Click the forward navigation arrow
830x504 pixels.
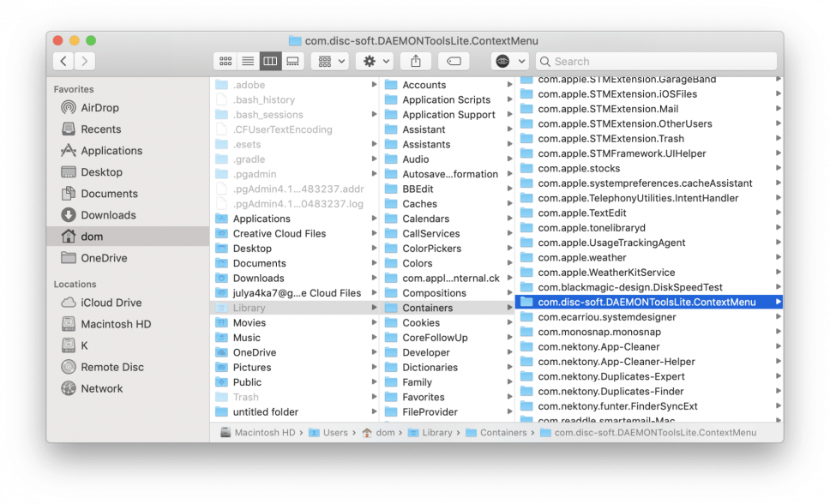pos(83,61)
